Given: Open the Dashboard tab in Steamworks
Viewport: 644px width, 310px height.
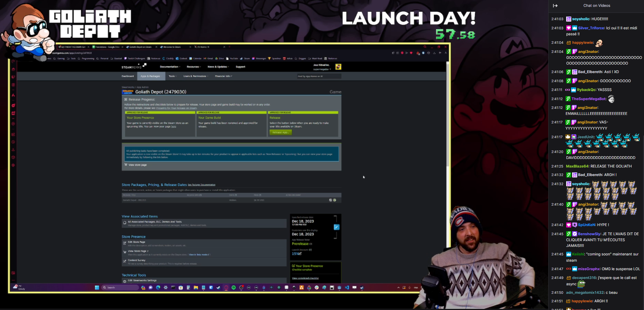Looking at the screenshot, I should click(128, 76).
